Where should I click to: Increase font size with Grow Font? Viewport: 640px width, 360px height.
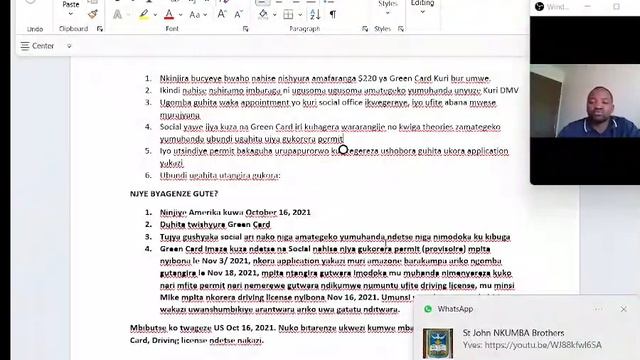point(222,14)
